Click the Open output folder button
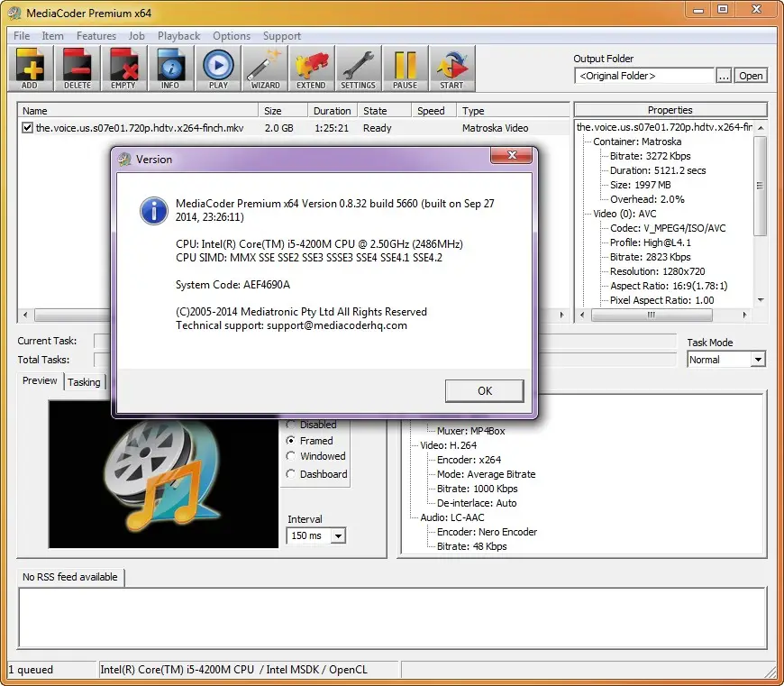This screenshot has width=784, height=686. pos(751,76)
